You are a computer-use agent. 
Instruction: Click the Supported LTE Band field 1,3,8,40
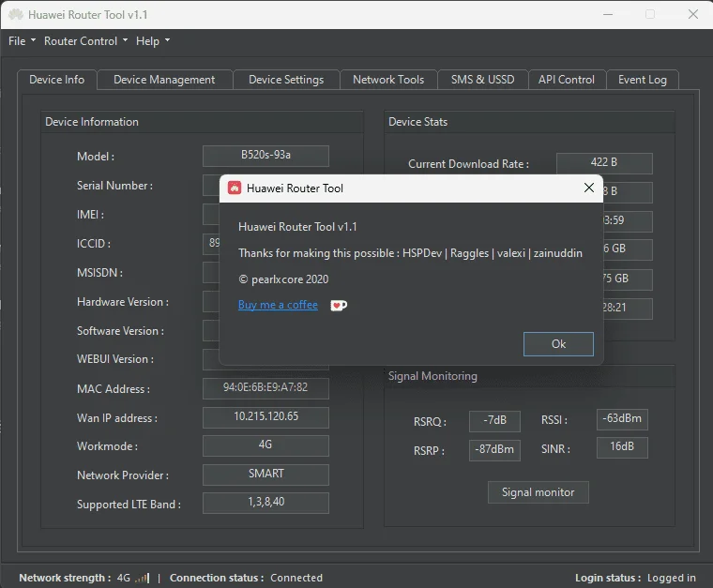[265, 502]
